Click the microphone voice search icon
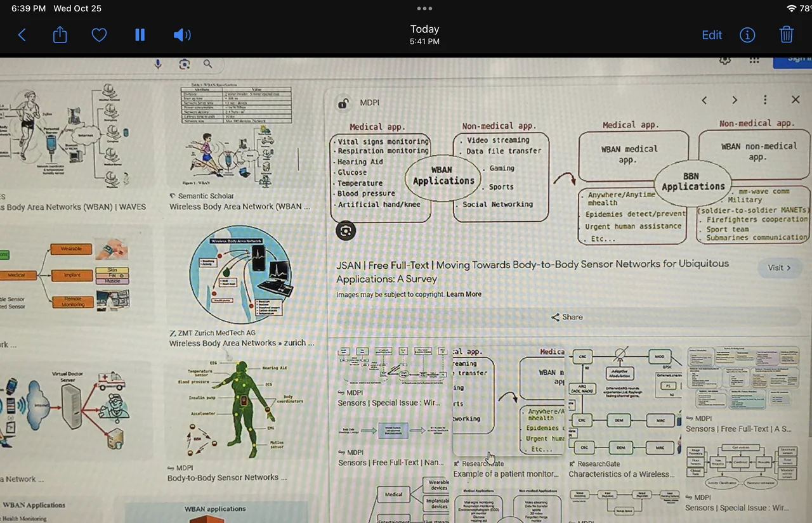This screenshot has height=523, width=812. coord(158,63)
